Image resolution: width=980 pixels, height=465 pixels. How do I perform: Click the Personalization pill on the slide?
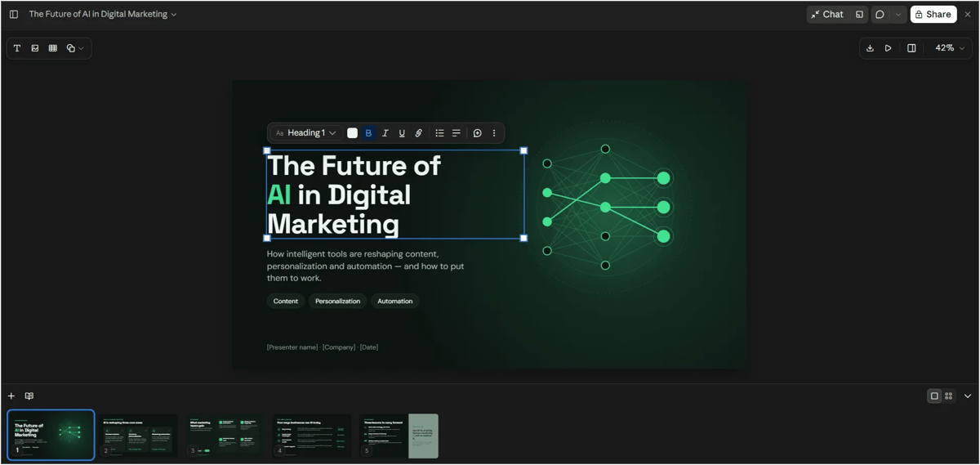click(x=337, y=302)
